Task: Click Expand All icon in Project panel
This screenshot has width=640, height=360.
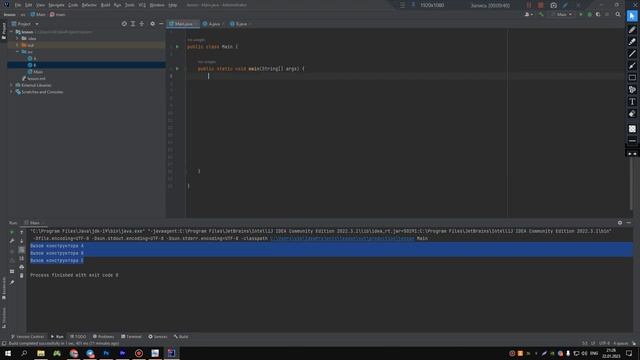Action: pos(133,24)
